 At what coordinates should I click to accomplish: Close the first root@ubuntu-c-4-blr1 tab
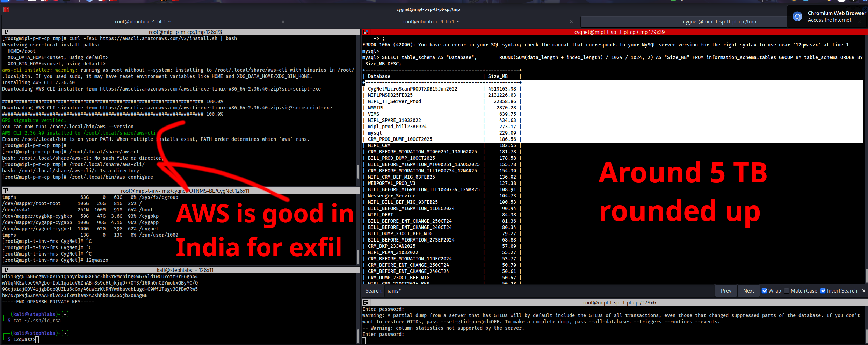click(283, 22)
